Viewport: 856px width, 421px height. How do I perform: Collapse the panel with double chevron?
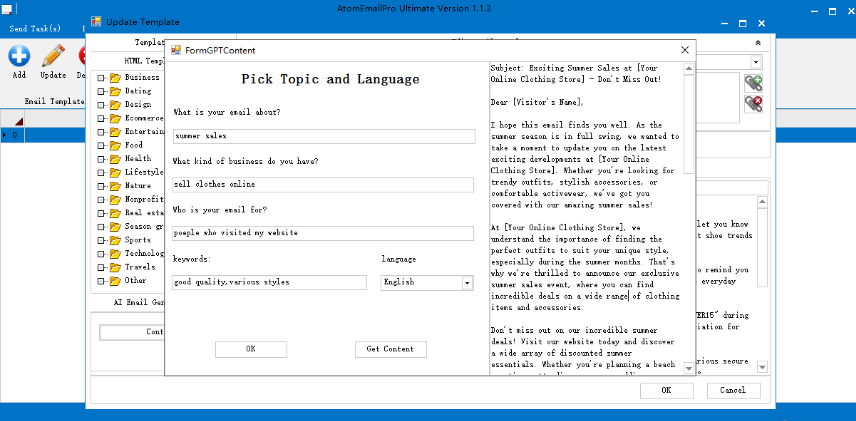pos(758,43)
